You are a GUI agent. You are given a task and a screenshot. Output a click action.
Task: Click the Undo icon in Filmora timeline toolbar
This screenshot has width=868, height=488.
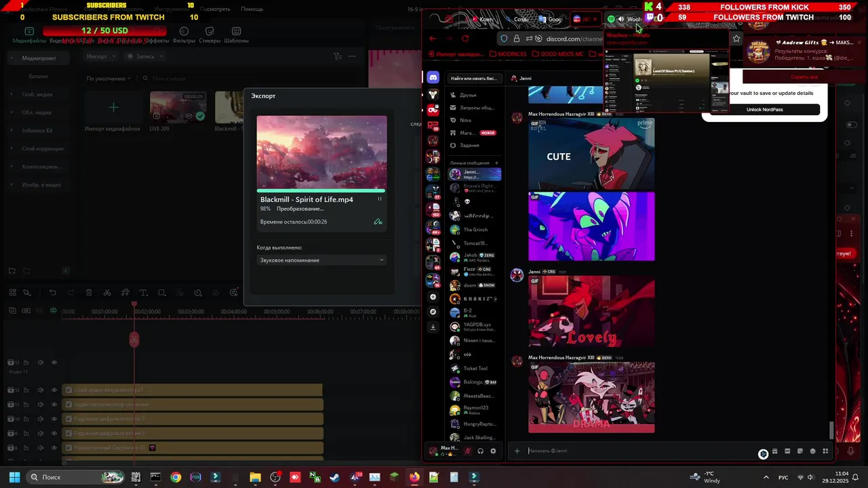click(x=53, y=293)
